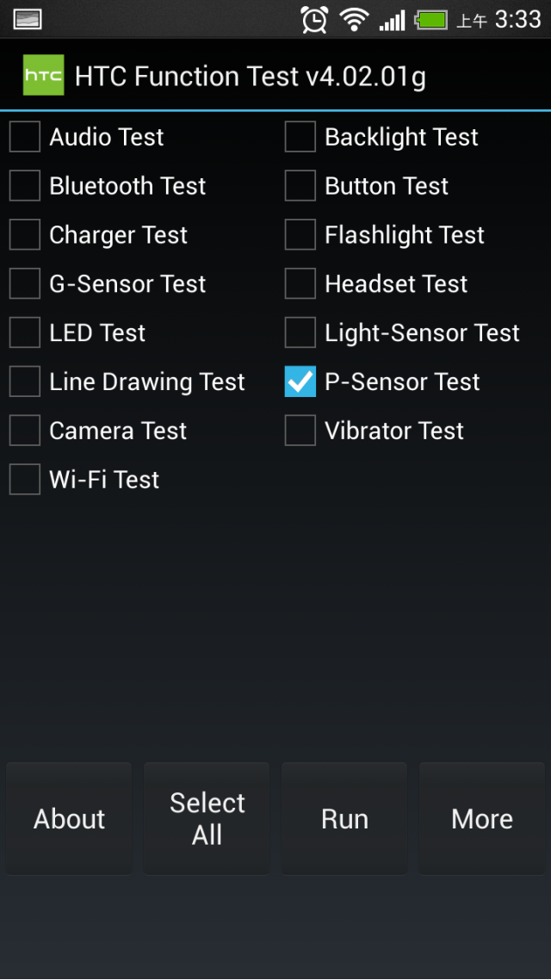This screenshot has width=551, height=980.
Task: Tap the alarm clock status icon
Action: 314,19
